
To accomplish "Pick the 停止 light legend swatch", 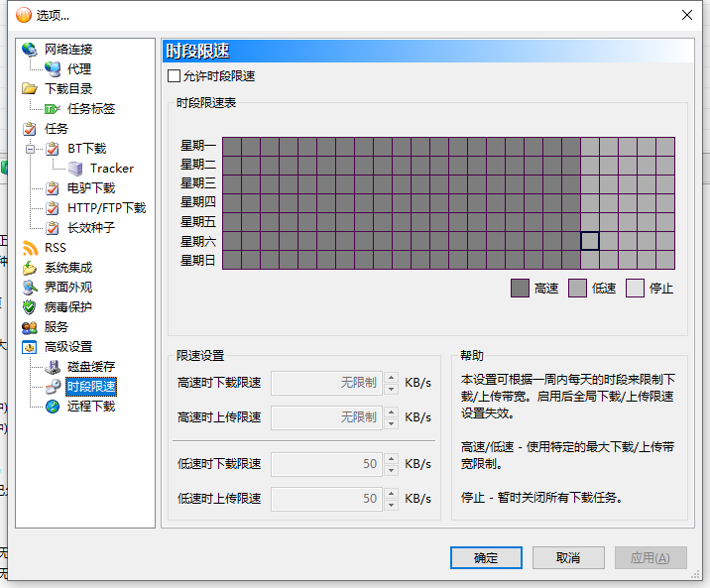I will 635,288.
